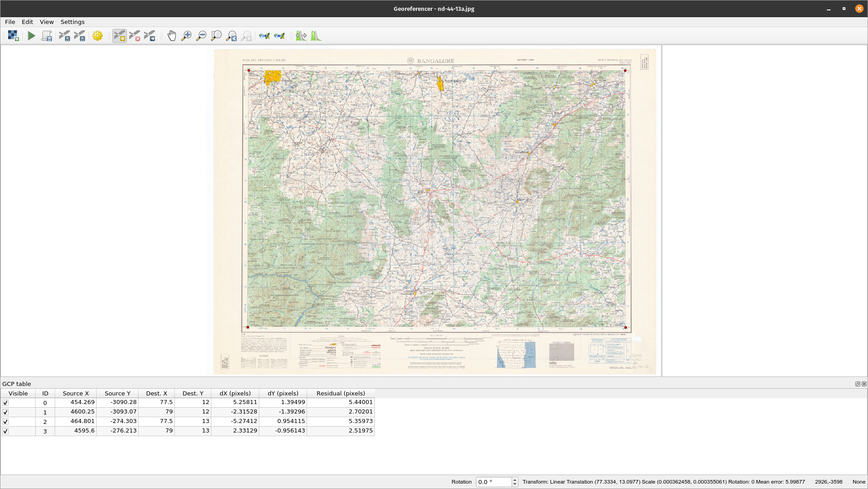
Task: Sort by Residual (pixels) column header
Action: (x=341, y=393)
